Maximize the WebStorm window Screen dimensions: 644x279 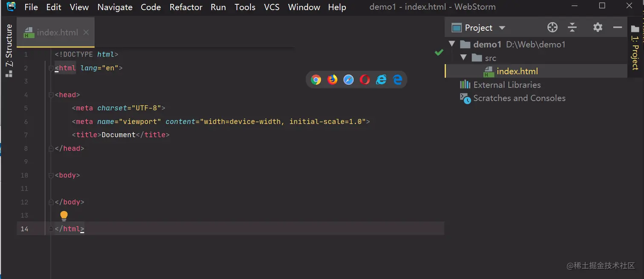602,6
